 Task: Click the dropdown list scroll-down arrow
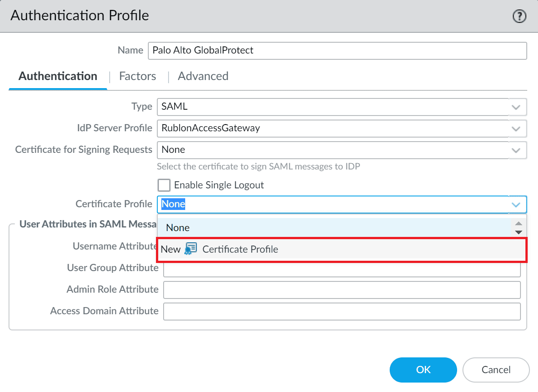519,232
